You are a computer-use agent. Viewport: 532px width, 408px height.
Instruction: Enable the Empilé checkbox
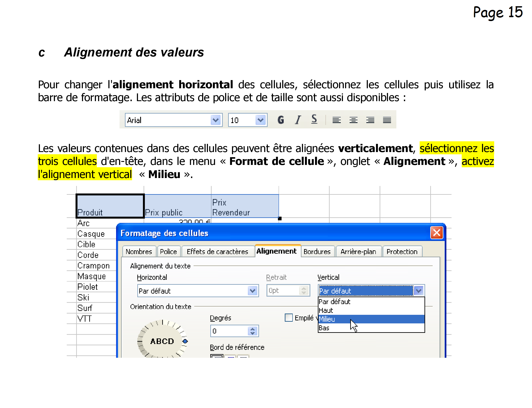(x=288, y=317)
